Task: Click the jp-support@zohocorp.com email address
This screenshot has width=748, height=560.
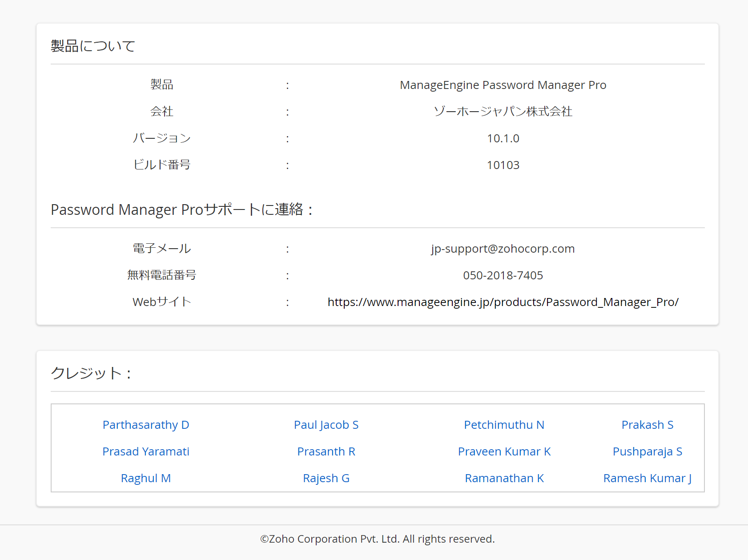Action: pos(503,249)
